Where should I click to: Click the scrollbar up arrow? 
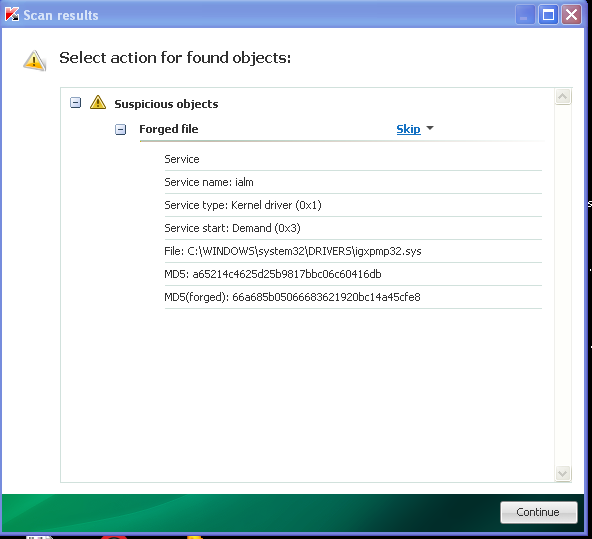point(563,97)
